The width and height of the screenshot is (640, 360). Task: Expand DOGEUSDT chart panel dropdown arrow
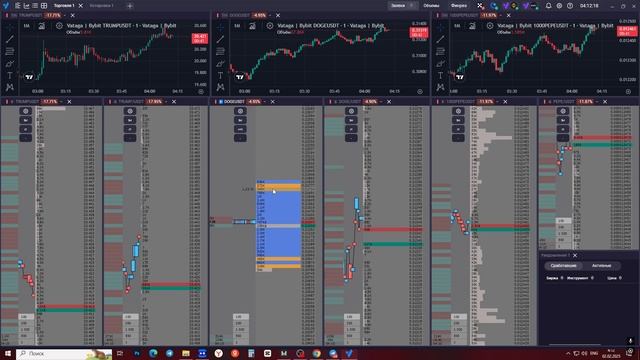[x=270, y=16]
